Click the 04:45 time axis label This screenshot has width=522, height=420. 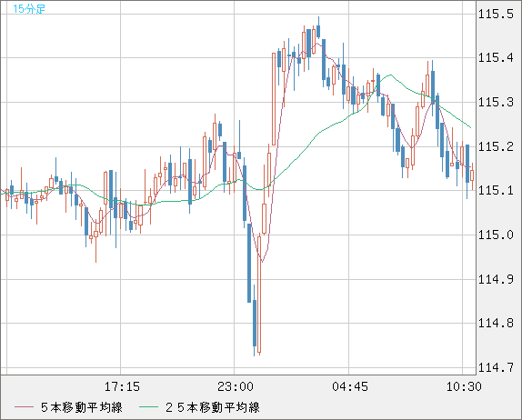click(350, 386)
